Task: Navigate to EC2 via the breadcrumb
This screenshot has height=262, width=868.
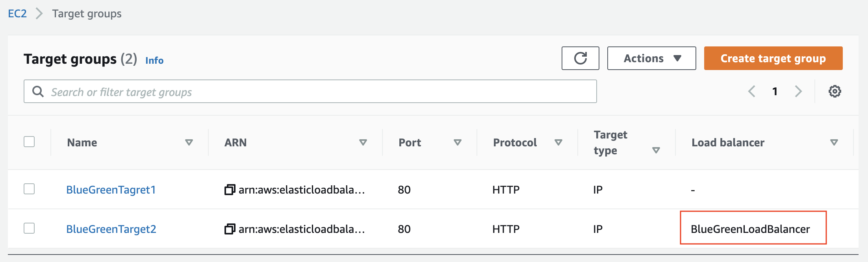Action: pyautogui.click(x=17, y=13)
